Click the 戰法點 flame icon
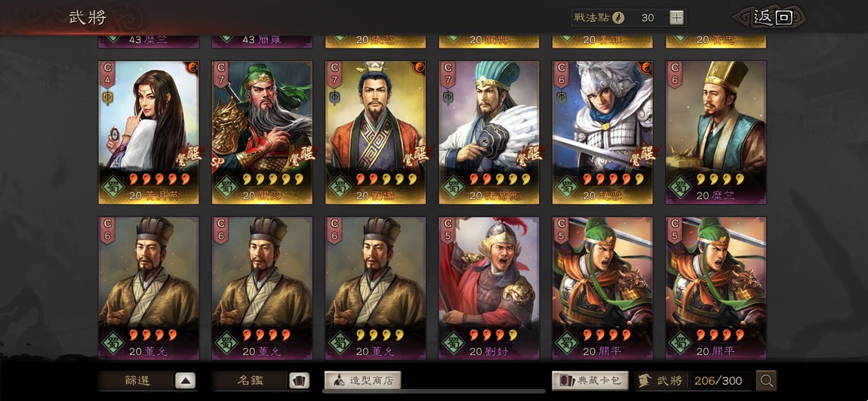868x401 pixels. 618,17
